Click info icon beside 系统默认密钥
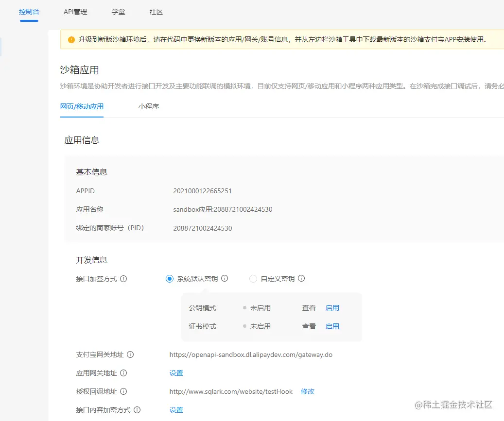This screenshot has height=421, width=504. pos(225,278)
